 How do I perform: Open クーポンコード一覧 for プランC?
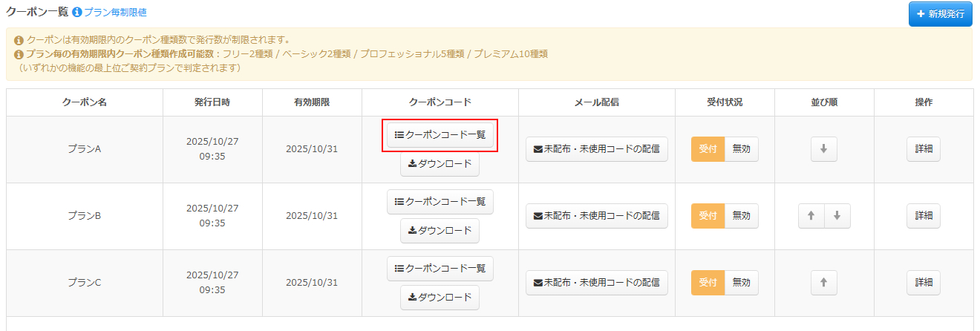click(x=440, y=269)
